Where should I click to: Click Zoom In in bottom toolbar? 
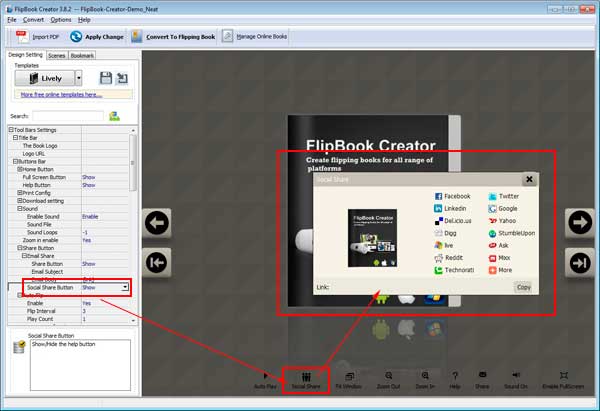coord(425,380)
